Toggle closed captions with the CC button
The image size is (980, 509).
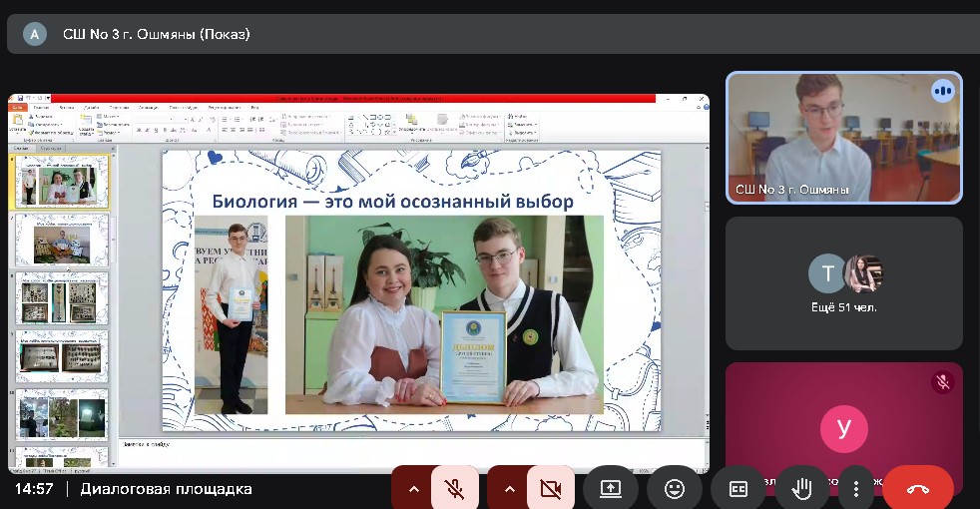(x=738, y=489)
